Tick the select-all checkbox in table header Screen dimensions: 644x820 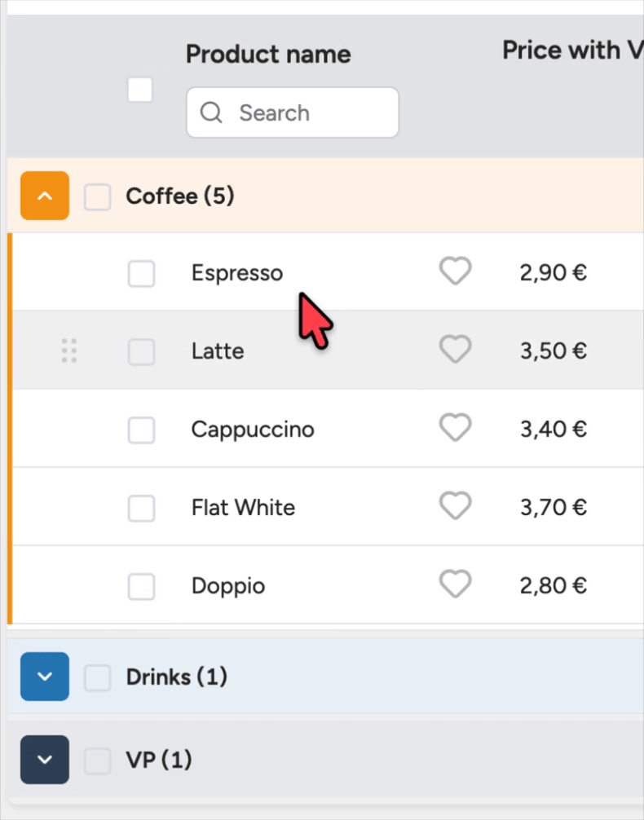140,90
